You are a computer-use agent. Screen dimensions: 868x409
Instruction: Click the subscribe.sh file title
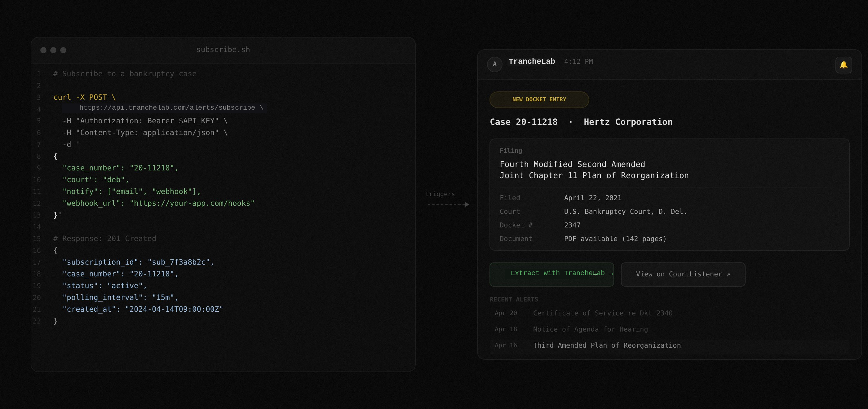(223, 50)
